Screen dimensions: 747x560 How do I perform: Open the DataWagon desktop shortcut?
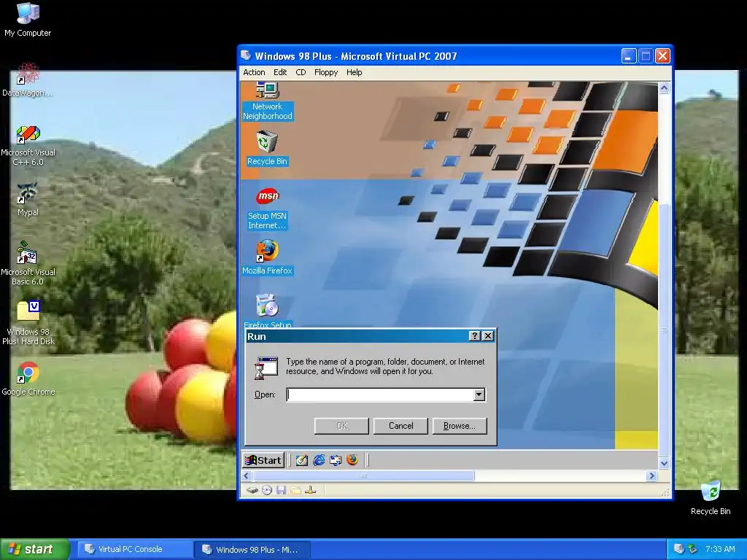28,79
